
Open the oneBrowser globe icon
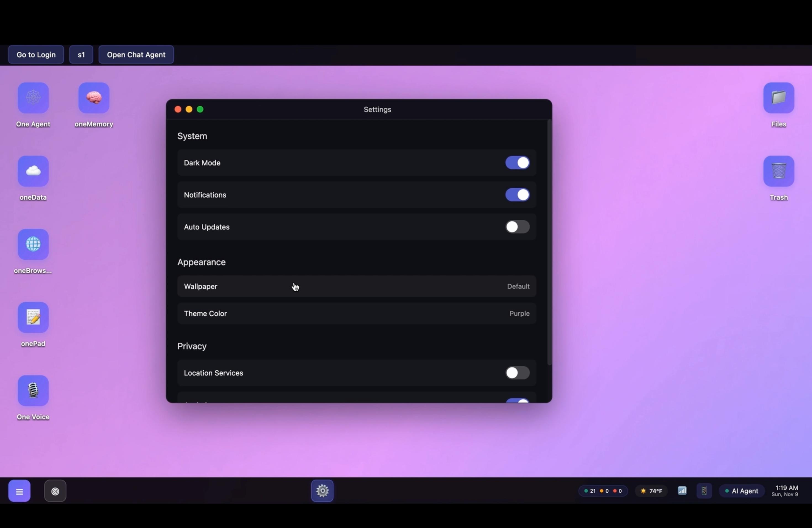(33, 244)
